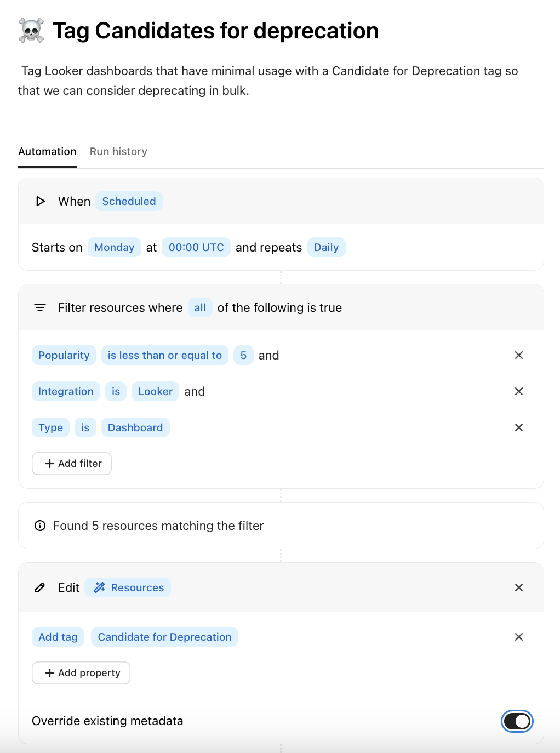The width and height of the screenshot is (560, 753).
Task: Click the Add filter button
Action: coord(72,464)
